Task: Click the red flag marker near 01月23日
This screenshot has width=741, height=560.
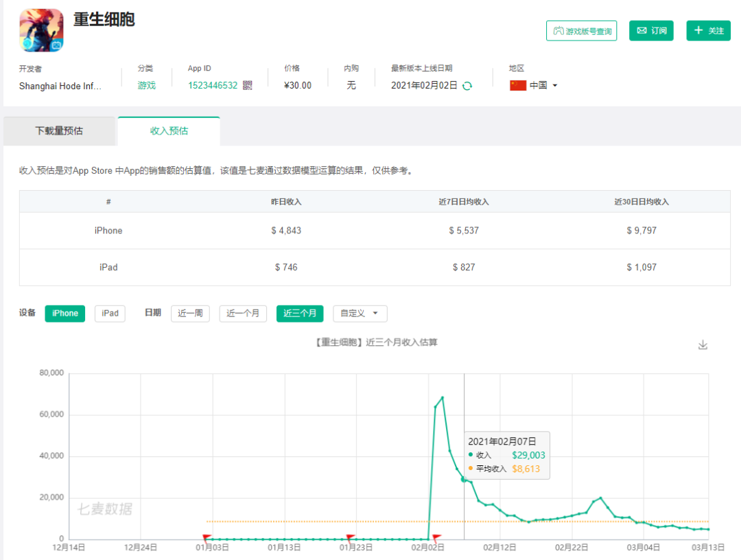Action: [x=350, y=538]
